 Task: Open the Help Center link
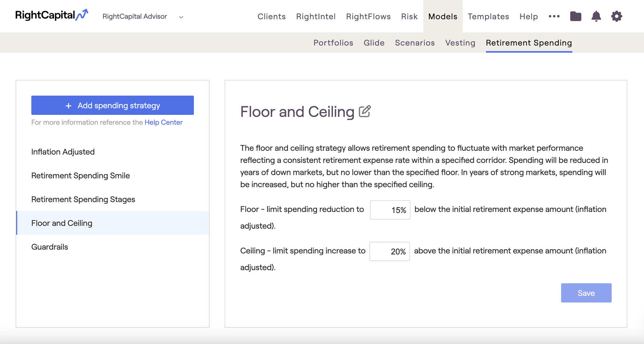click(x=163, y=122)
